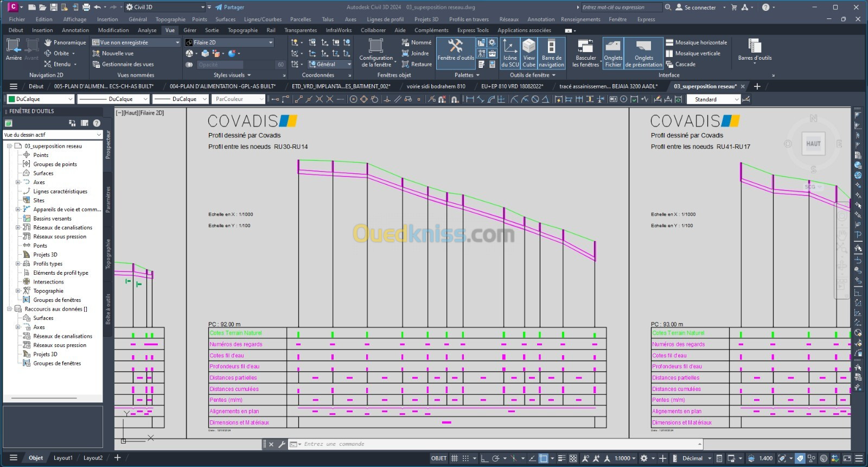Image resolution: width=868 pixels, height=467 pixels.
Task: Open the Filaire 2D visual style dropdown
Action: click(x=229, y=42)
